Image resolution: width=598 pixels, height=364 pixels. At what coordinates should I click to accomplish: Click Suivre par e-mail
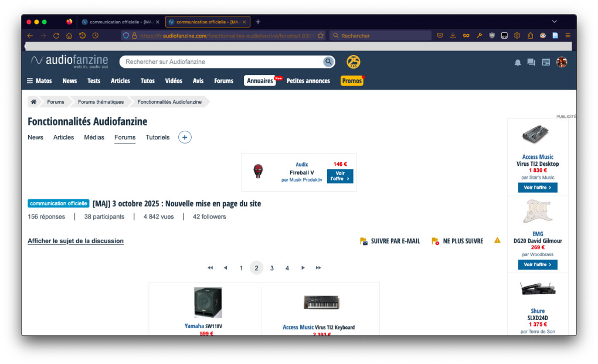390,241
